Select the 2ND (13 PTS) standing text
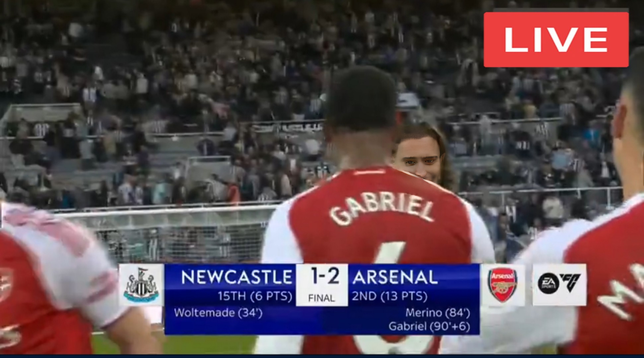 (390, 296)
